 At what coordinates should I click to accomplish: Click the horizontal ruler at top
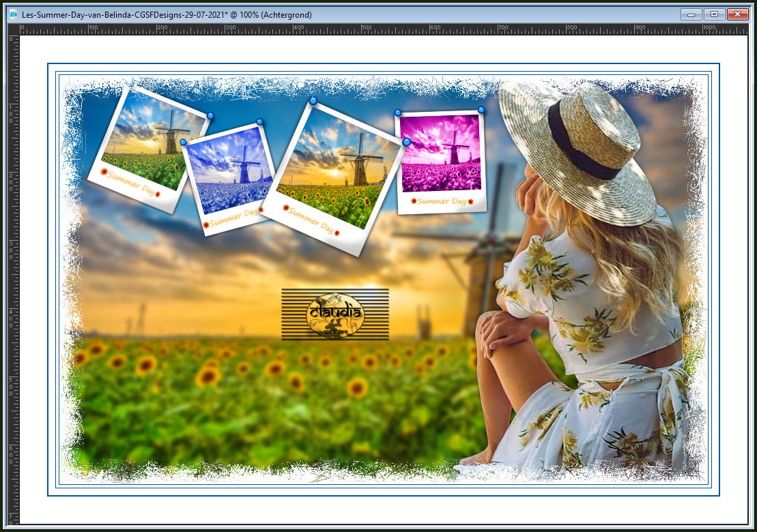(384, 29)
